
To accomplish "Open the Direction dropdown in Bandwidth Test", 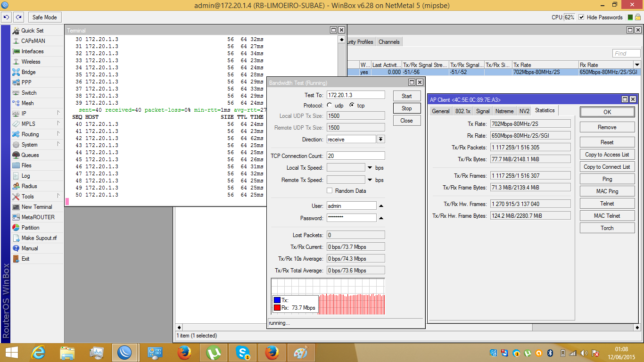I will [x=380, y=140].
